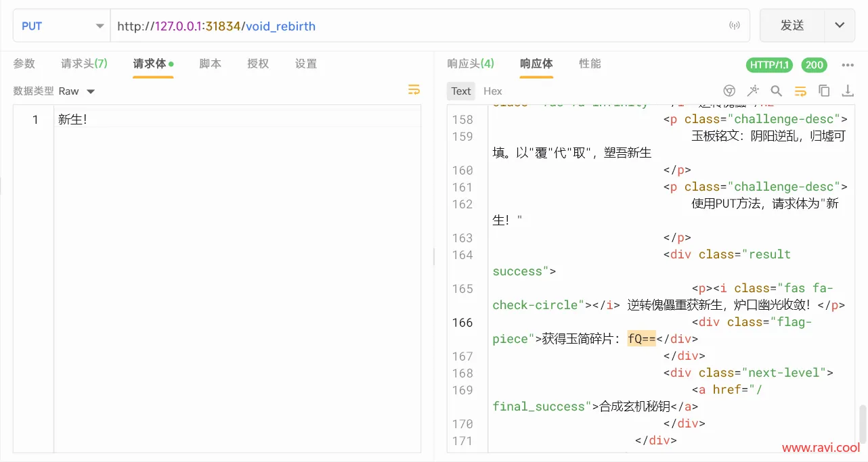Click the 发送 send button
Viewport: 868px width, 462px height.
click(791, 25)
